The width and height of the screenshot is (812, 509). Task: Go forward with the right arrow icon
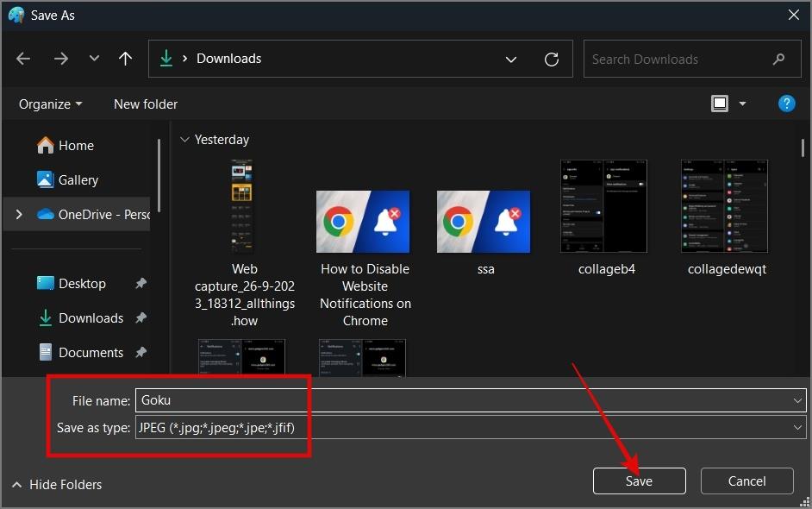pyautogui.click(x=61, y=59)
